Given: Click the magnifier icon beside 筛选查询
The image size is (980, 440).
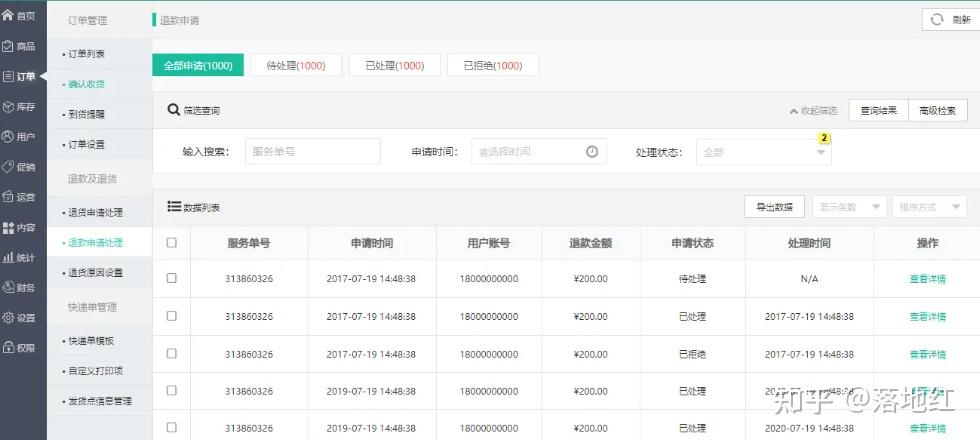Looking at the screenshot, I should click(x=173, y=110).
